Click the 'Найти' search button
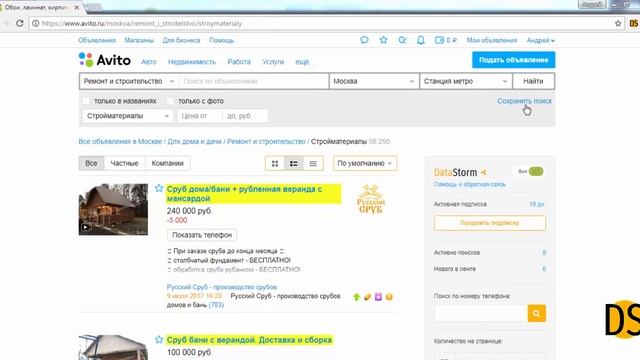The image size is (640, 360). 533,81
